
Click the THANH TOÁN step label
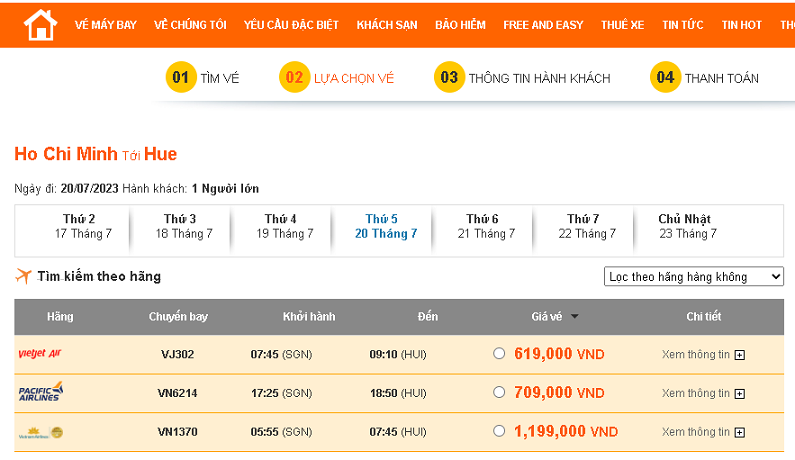[x=721, y=78]
